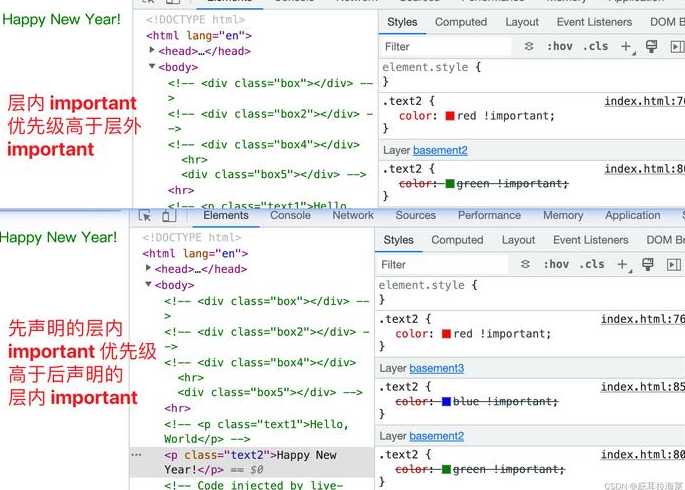
Task: Toggle .cls class editor in upper pane
Action: coord(595,46)
